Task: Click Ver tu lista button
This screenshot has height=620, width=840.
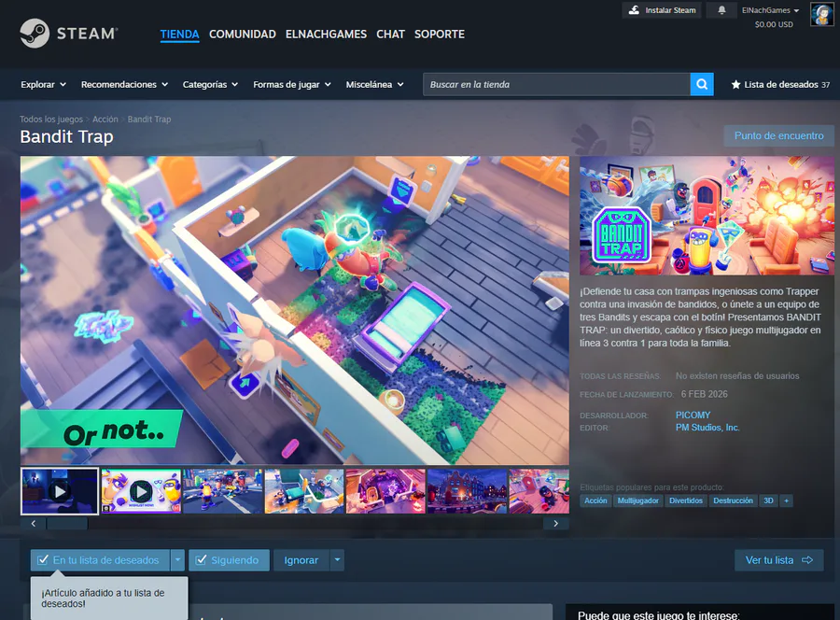Action: click(779, 560)
